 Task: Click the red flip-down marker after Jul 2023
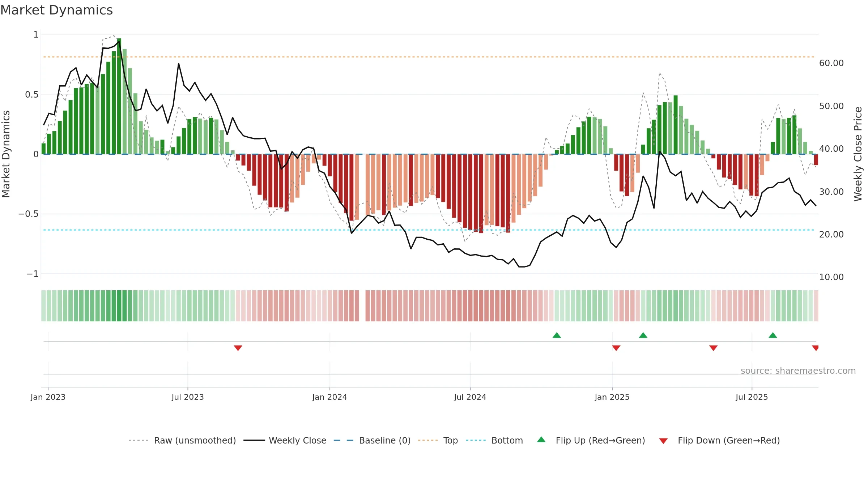[238, 348]
